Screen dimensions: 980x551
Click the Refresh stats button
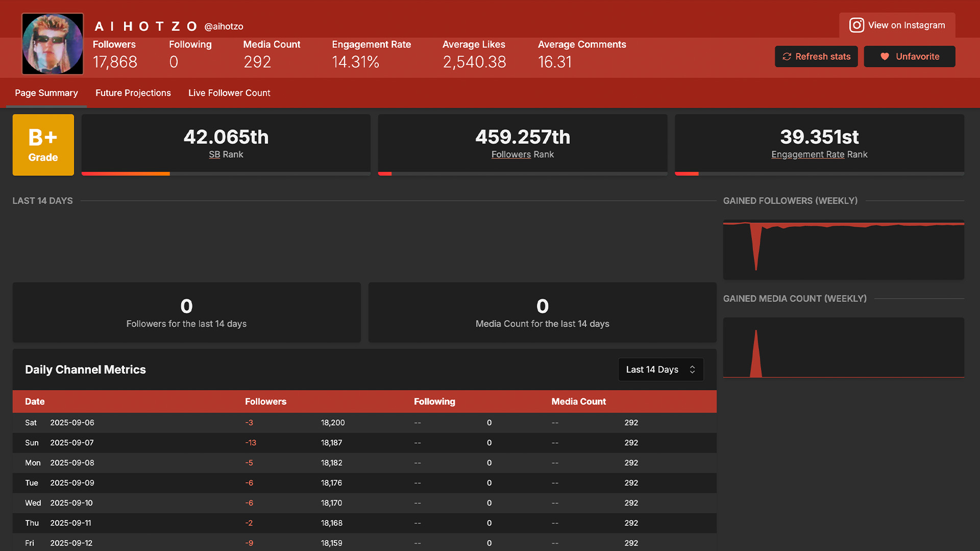[x=816, y=57]
